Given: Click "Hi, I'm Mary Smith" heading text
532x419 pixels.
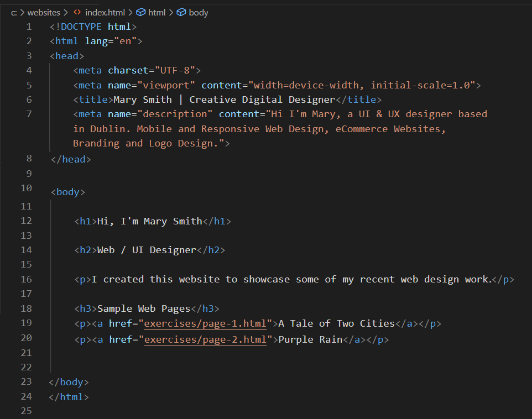Looking at the screenshot, I should (150, 221).
